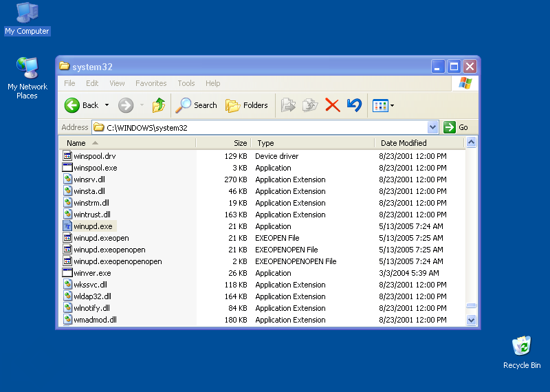Click the system32 folder icon in title bar
The height and width of the screenshot is (392, 550).
[x=64, y=66]
